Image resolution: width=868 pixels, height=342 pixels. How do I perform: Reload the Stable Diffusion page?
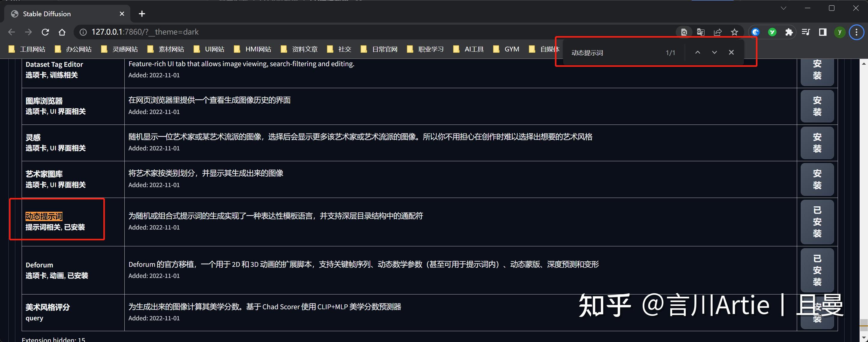[45, 32]
